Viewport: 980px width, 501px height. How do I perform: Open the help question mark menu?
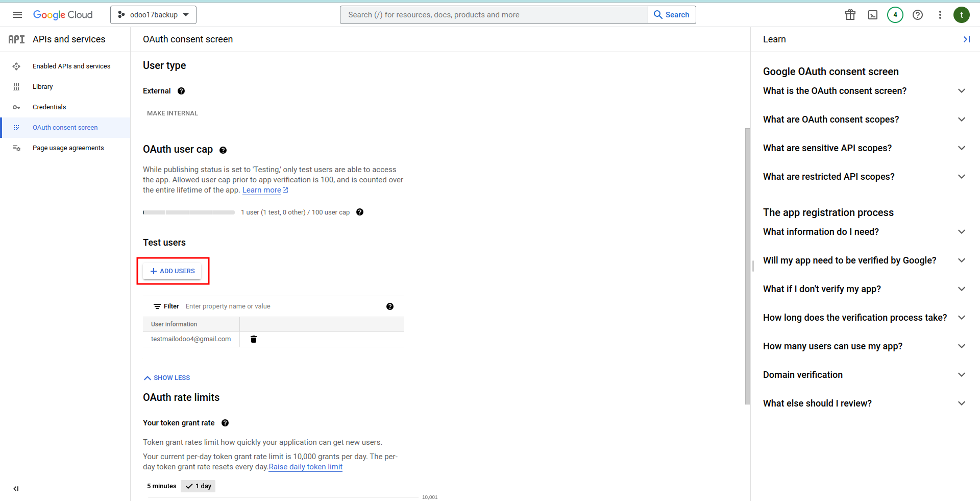click(x=917, y=15)
